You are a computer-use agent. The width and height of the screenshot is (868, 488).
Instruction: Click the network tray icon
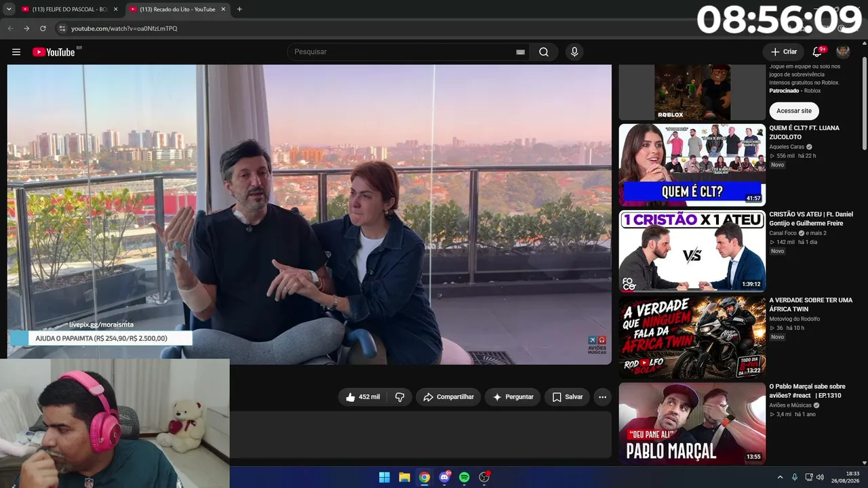coord(808,477)
